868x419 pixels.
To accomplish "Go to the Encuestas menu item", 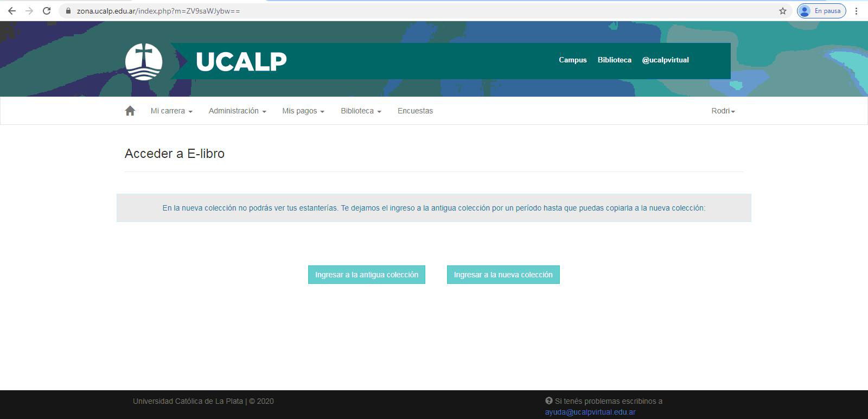I will 415,111.
